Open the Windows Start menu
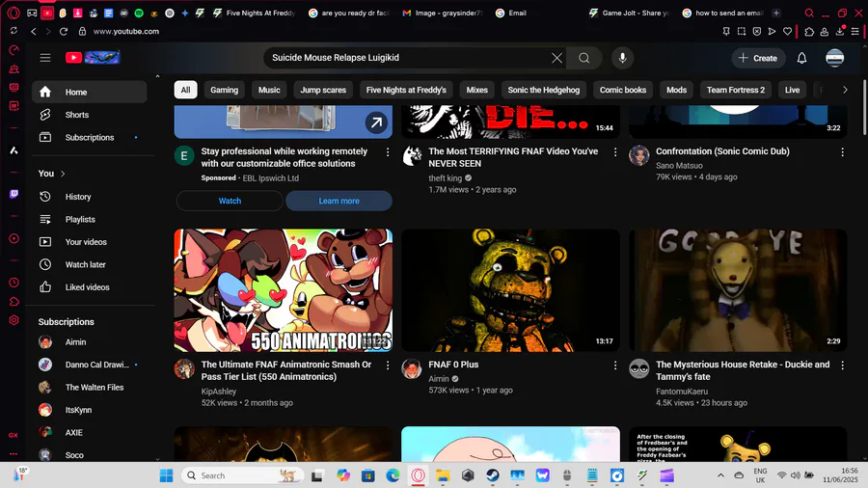This screenshot has width=868, height=488. 166,475
